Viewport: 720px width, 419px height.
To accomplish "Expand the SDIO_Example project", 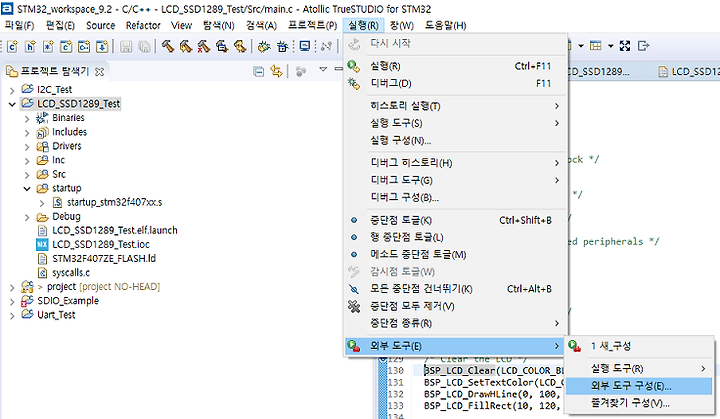I will point(12,301).
